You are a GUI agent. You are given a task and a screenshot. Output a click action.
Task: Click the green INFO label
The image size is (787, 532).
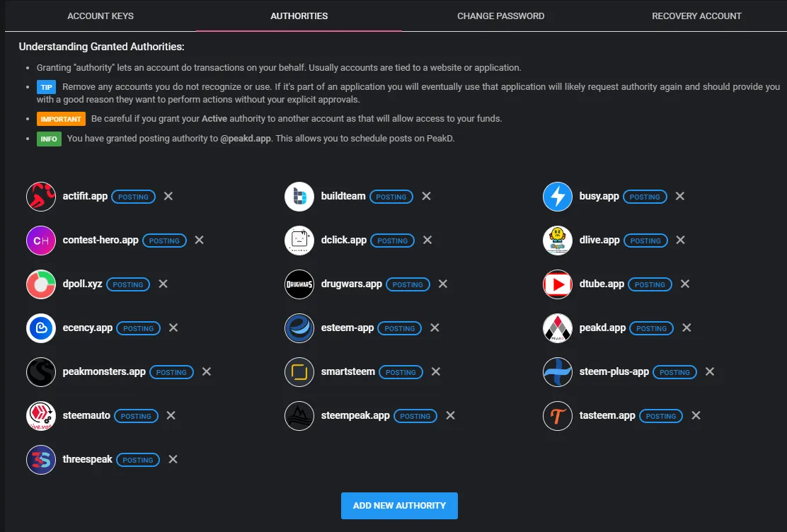[x=49, y=139]
